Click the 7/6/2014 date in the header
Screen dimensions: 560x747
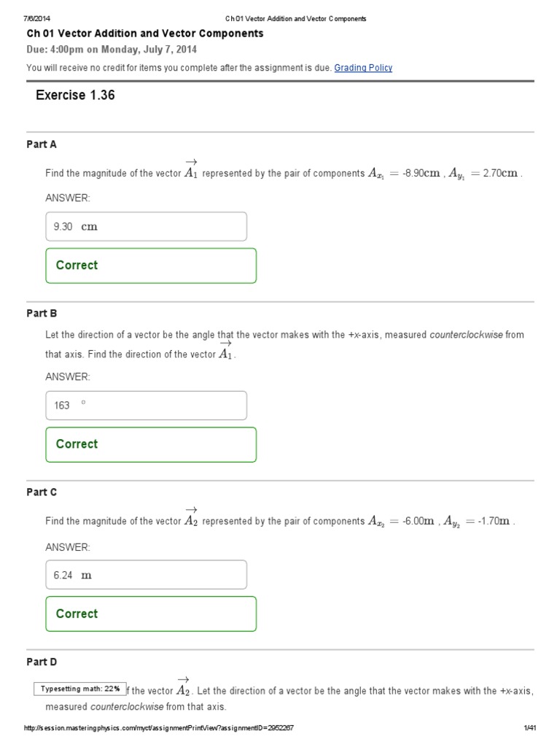36,18
